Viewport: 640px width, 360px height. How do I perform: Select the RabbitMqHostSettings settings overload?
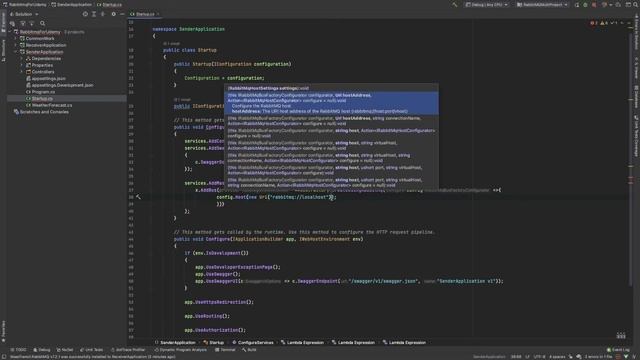331,88
